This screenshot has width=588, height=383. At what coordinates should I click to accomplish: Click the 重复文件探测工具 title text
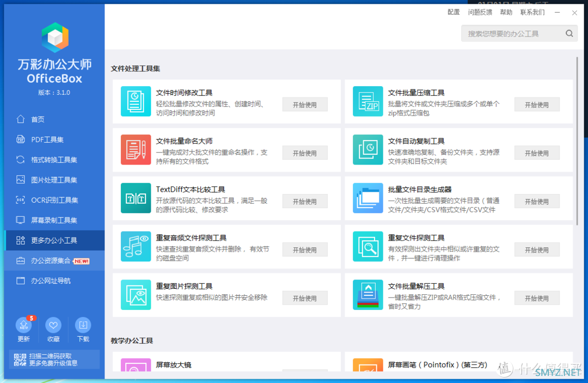[x=416, y=238]
